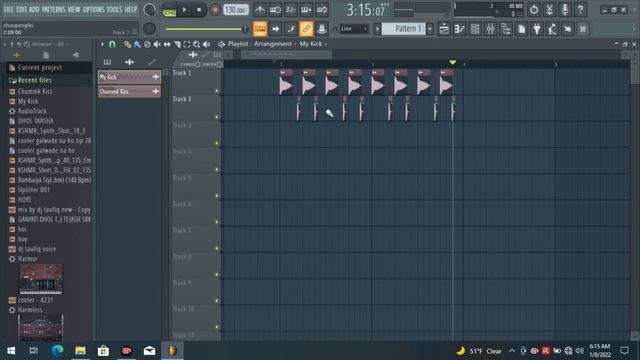Open the Piano roll icon
640x360 pixels.
[460, 29]
